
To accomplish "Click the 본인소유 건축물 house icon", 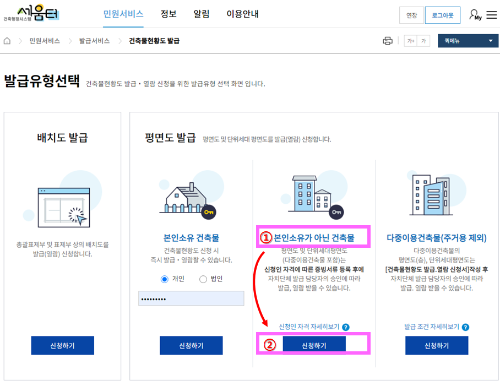I will [x=188, y=200].
